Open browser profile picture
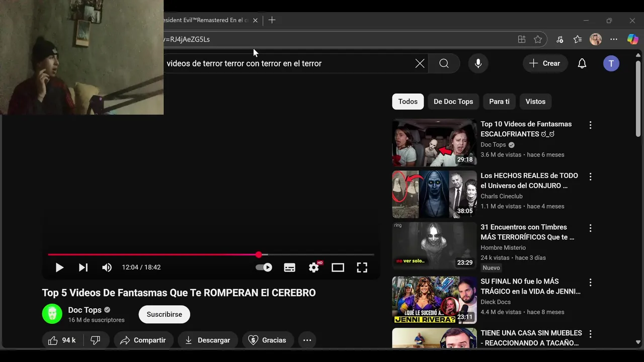 pyautogui.click(x=596, y=39)
